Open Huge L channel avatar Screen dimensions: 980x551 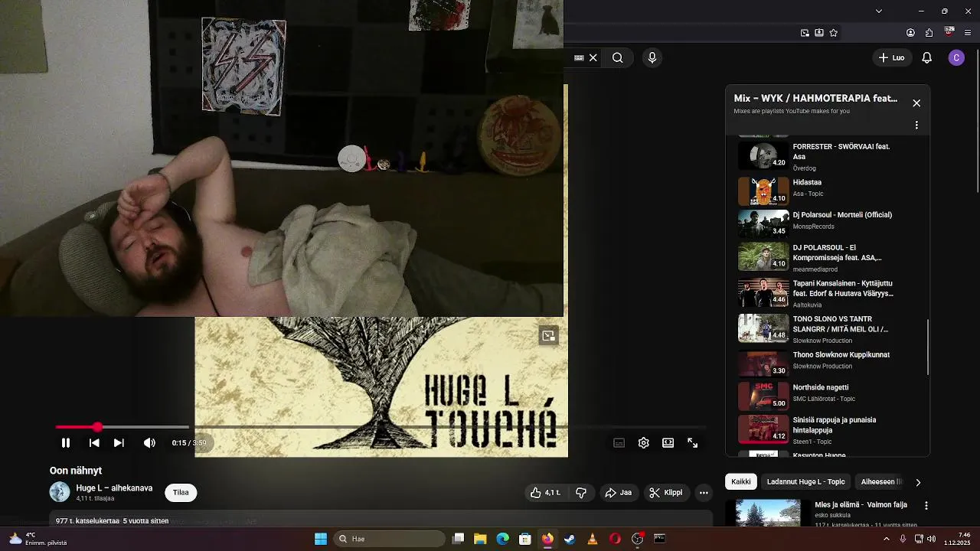click(x=60, y=492)
